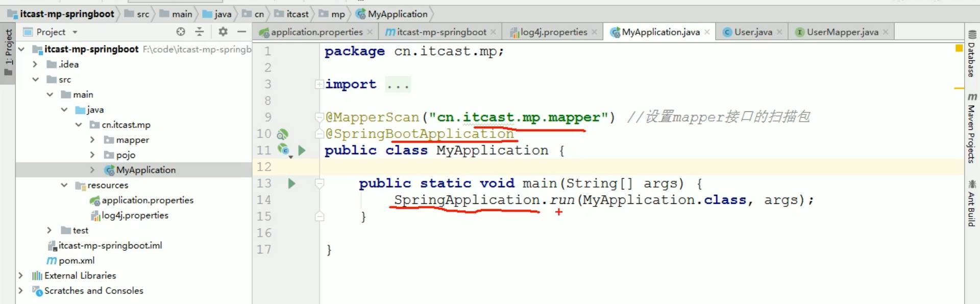Expand the test folder
Viewport: 980px width, 304px height.
pos(50,230)
